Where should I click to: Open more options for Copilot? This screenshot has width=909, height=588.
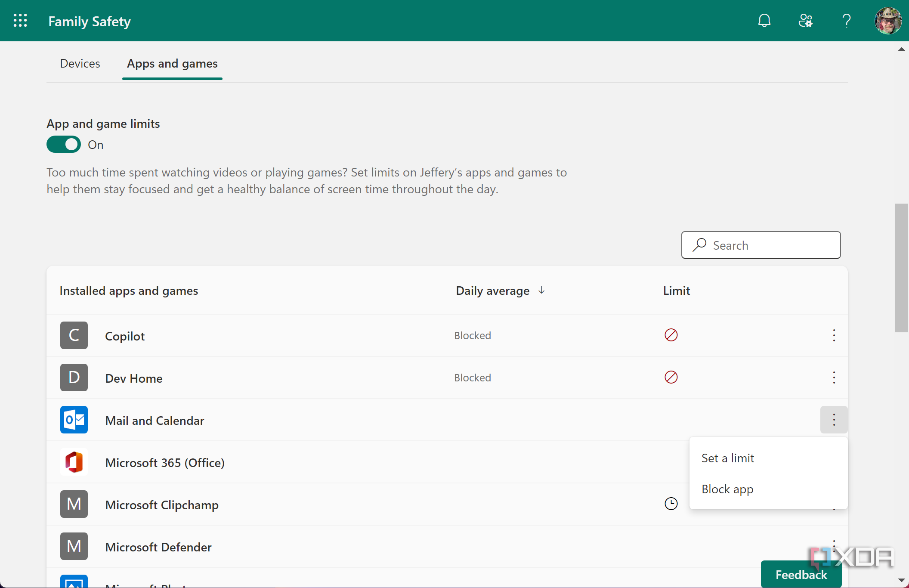point(834,335)
